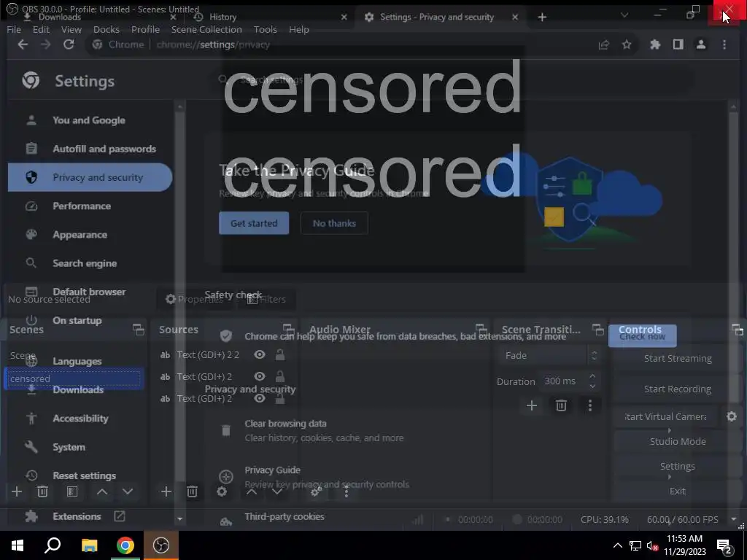
Task: Bookmark the page with the Chrome star icon
Action: pyautogui.click(x=627, y=44)
